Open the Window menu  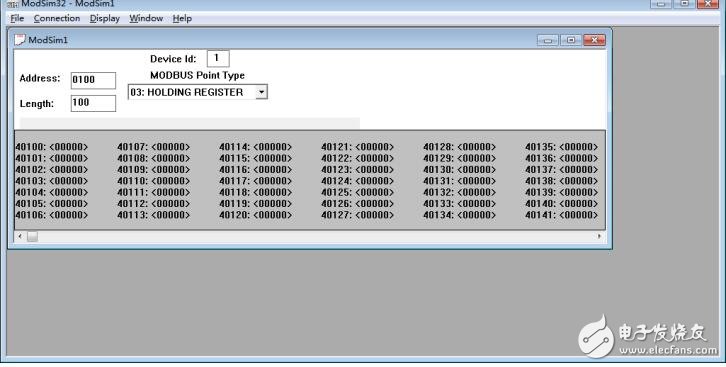[146, 19]
